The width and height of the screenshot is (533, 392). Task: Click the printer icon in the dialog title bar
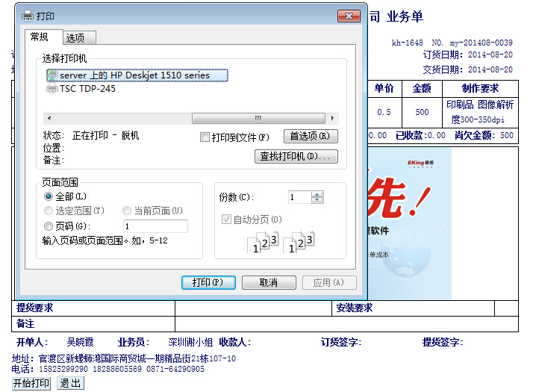point(28,16)
